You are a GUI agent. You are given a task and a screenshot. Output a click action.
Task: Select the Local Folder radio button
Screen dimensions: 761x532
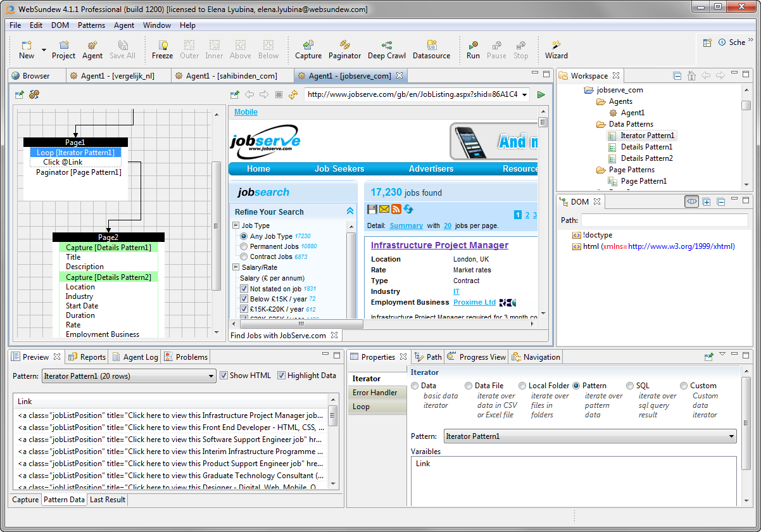522,386
